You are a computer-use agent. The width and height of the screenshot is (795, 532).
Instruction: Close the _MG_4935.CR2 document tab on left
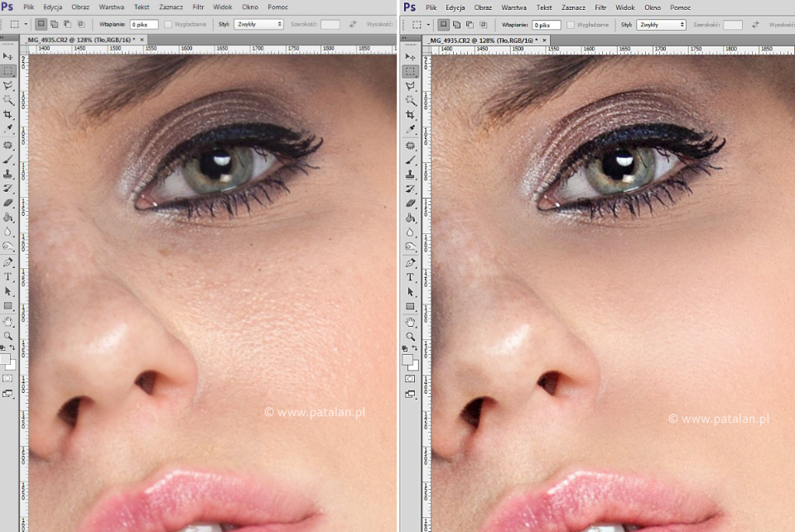pyautogui.click(x=142, y=39)
